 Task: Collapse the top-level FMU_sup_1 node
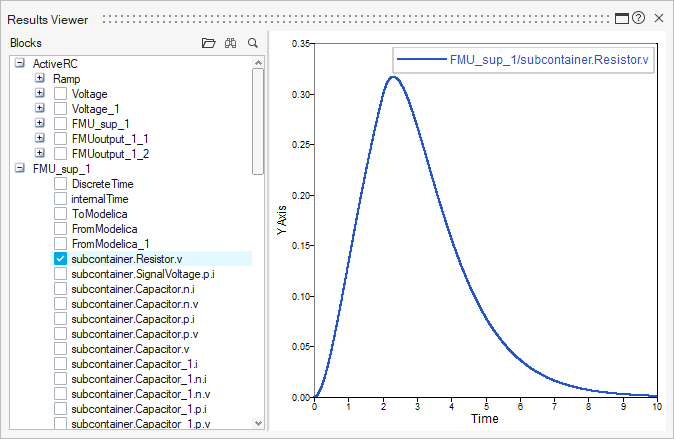(20, 169)
